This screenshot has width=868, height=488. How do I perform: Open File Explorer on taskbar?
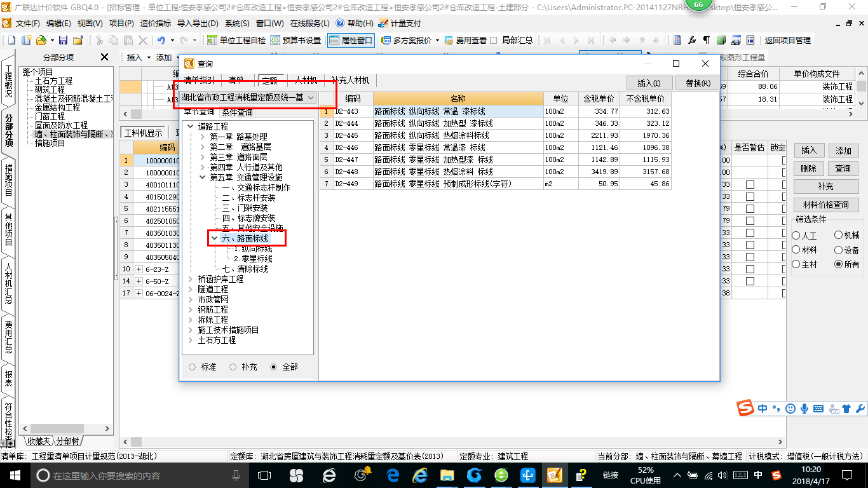click(x=447, y=475)
